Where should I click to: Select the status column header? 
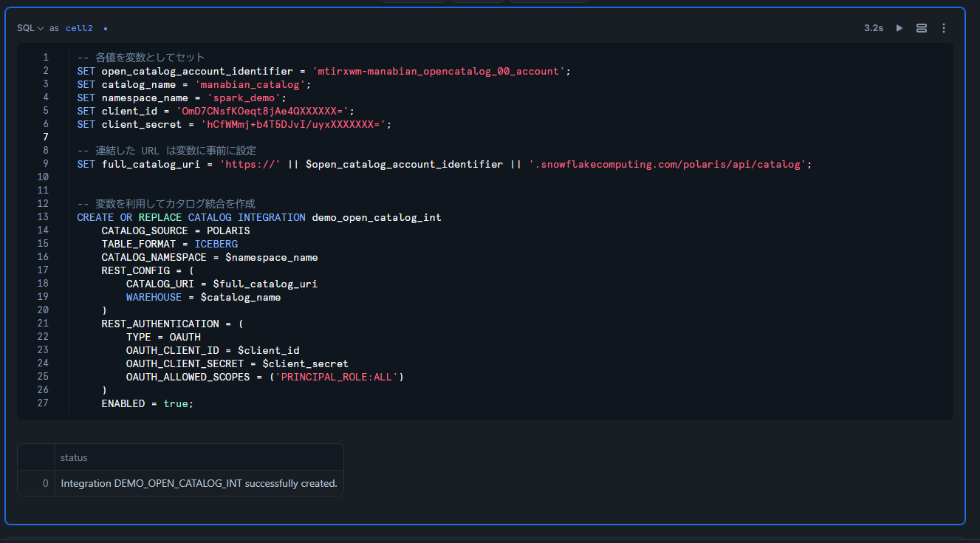74,457
